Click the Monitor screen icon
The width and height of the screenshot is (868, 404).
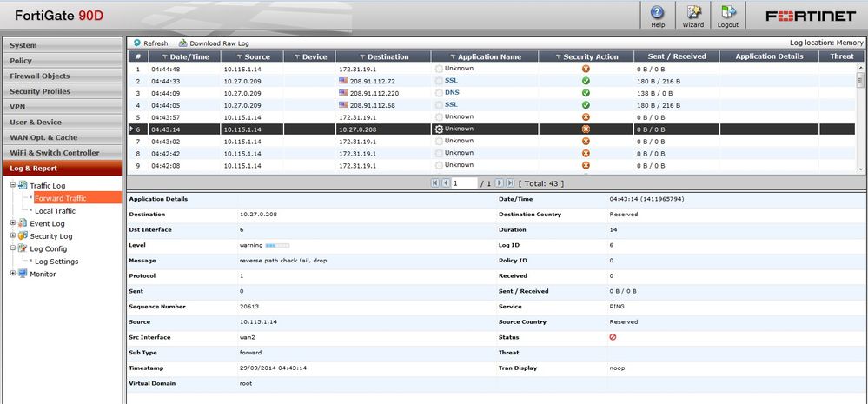(x=23, y=274)
